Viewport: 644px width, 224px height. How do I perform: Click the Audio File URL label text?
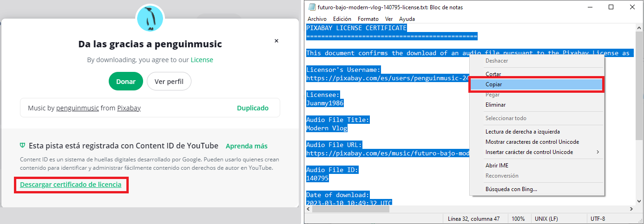coord(334,145)
